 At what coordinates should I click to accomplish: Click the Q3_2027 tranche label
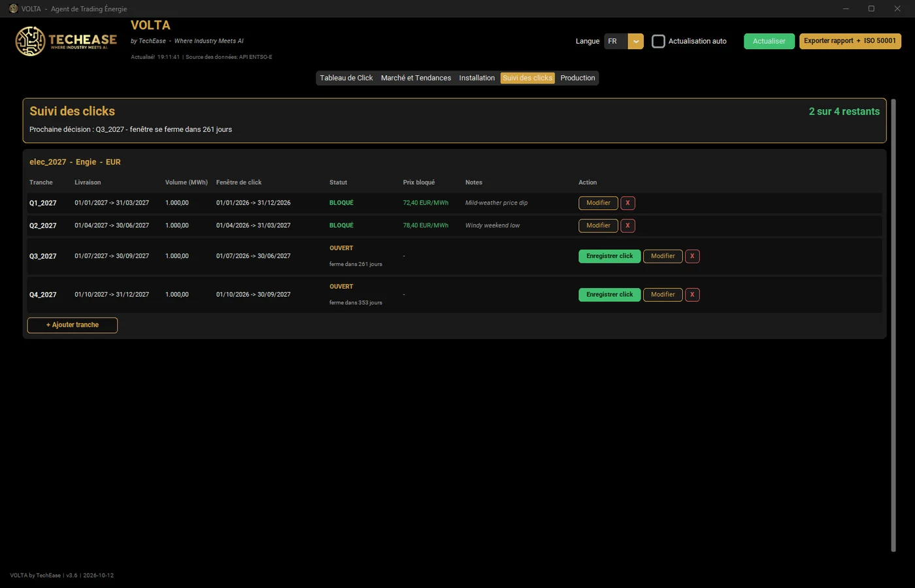click(43, 256)
